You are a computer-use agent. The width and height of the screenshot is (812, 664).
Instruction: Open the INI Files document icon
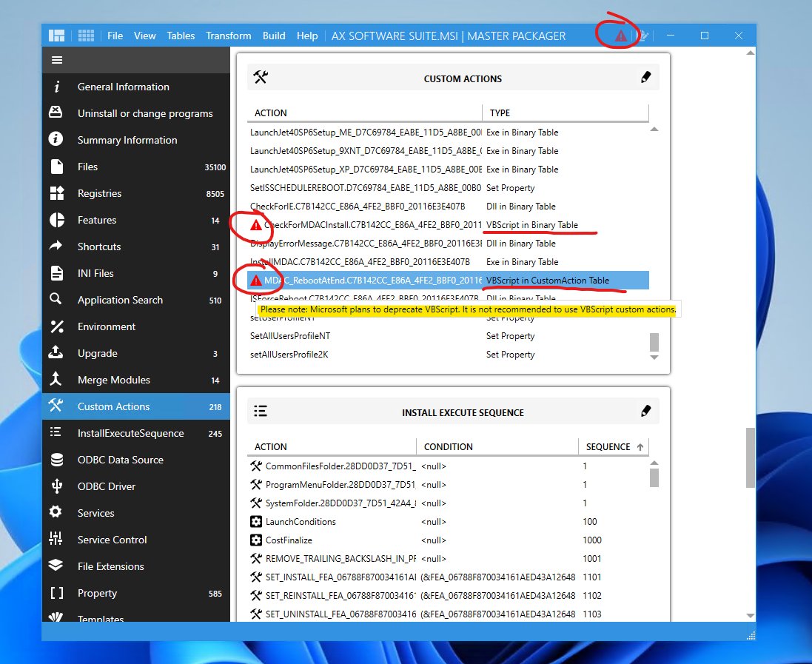[56, 273]
